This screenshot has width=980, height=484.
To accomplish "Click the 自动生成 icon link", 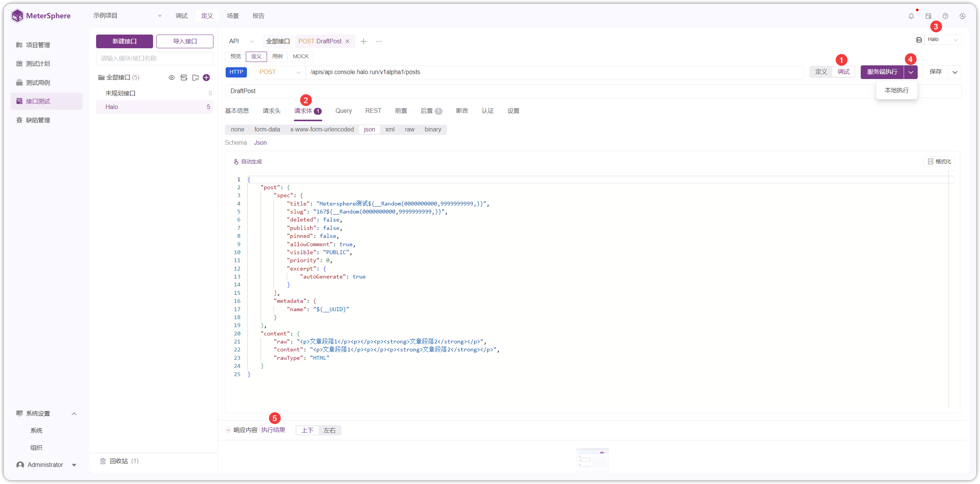I will click(248, 161).
